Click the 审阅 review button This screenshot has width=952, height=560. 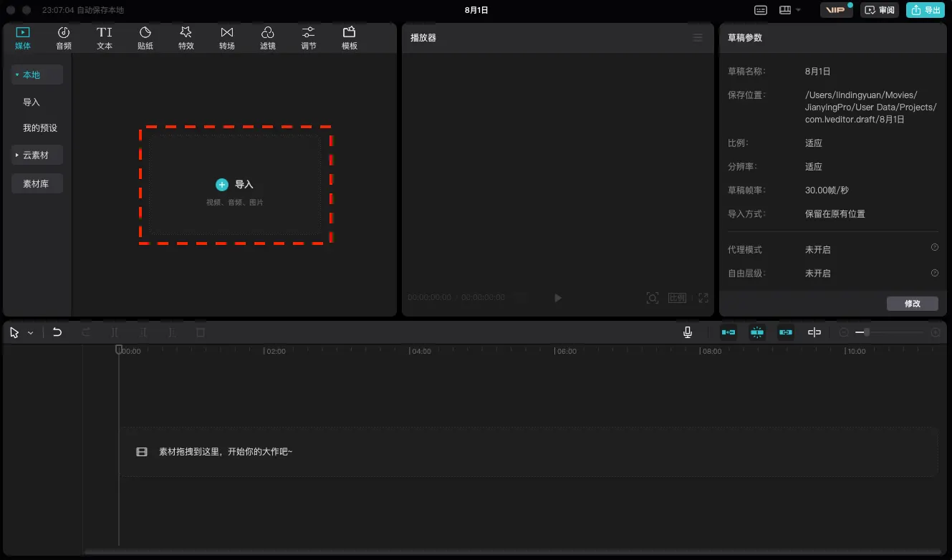880,10
